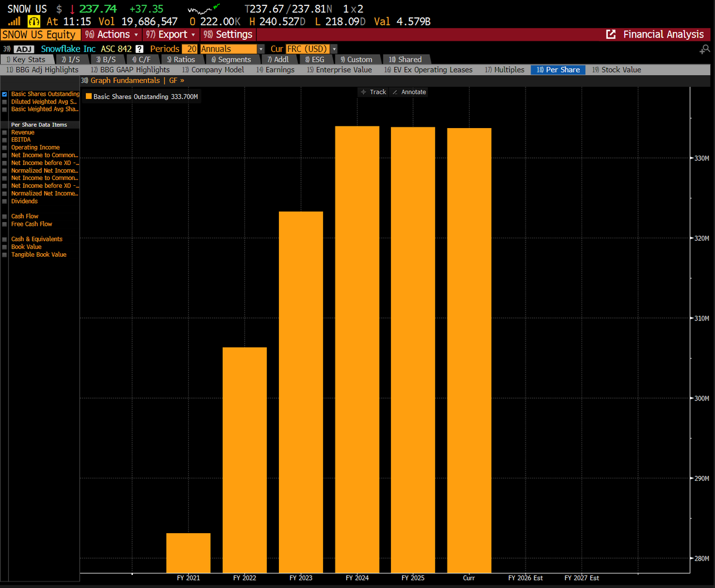The width and height of the screenshot is (715, 588).
Task: Select the Annotate tool on the chart
Action: coord(409,92)
